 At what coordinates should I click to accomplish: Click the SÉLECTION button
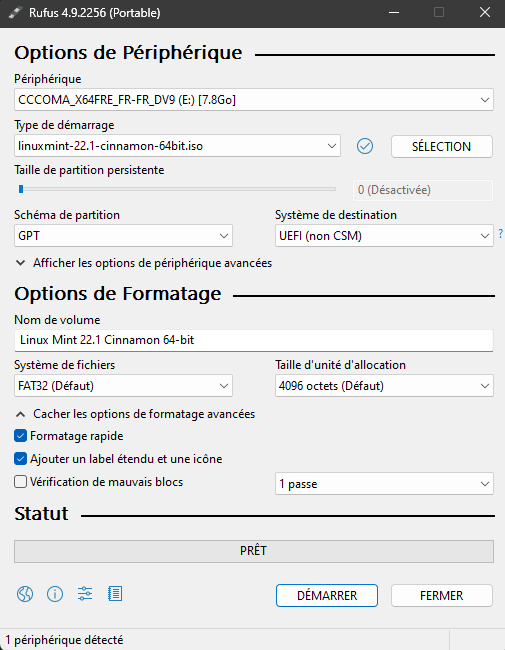point(442,146)
